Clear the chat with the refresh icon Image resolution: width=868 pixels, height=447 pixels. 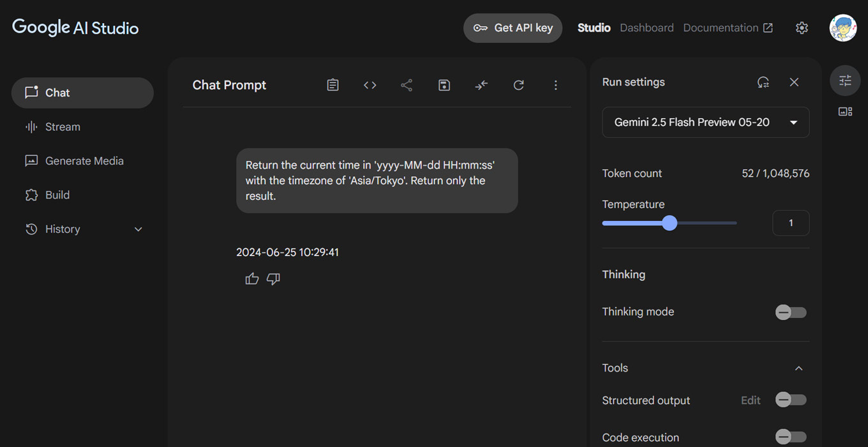tap(518, 85)
